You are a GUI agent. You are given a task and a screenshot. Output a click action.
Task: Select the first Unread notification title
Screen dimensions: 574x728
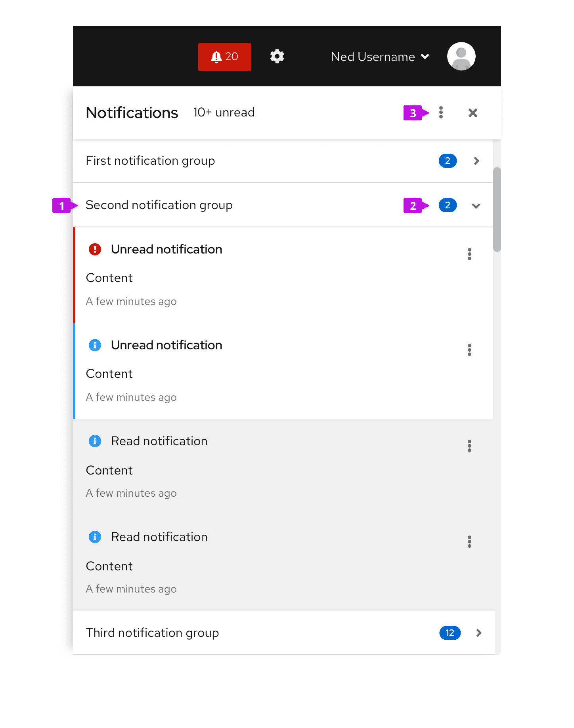click(x=166, y=250)
